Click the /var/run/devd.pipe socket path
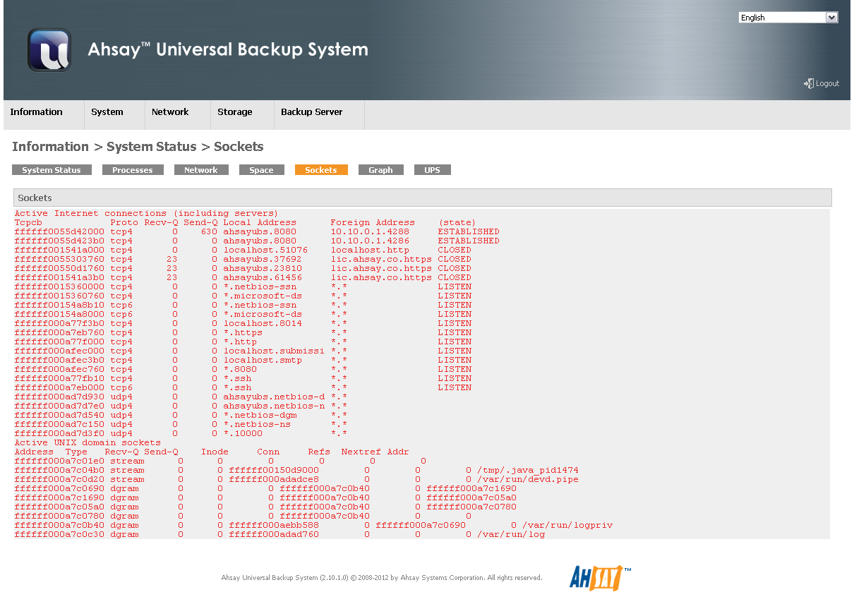The image size is (854, 616). [x=528, y=479]
